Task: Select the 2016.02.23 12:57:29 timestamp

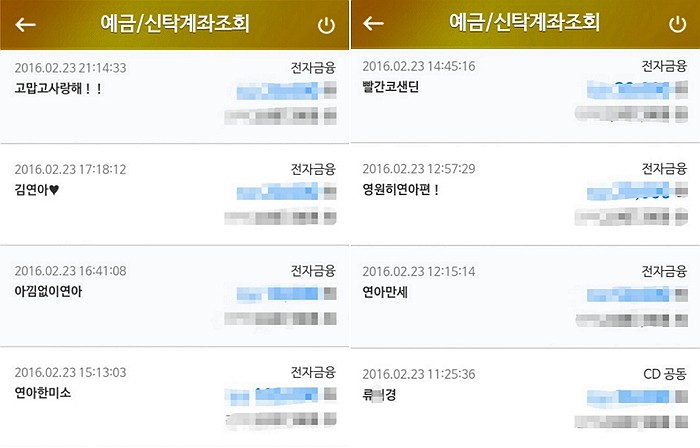Action: point(419,168)
